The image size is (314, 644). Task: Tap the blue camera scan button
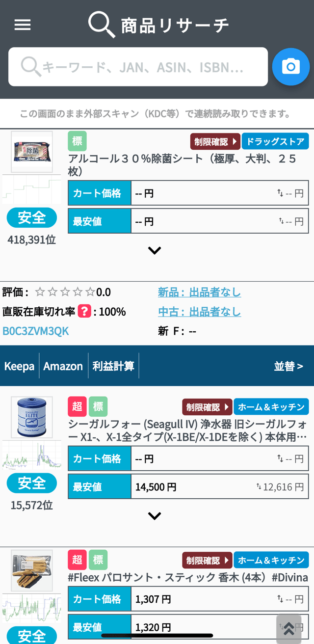pos(291,67)
